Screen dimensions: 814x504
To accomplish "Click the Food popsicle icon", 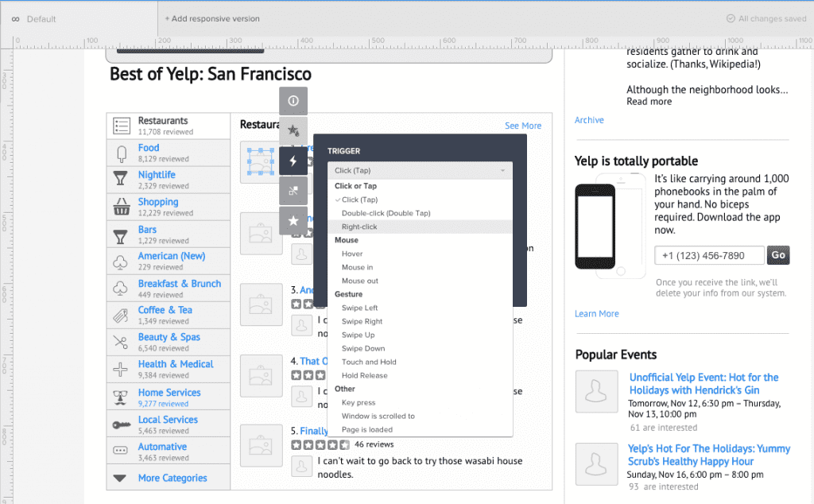I will [122, 153].
